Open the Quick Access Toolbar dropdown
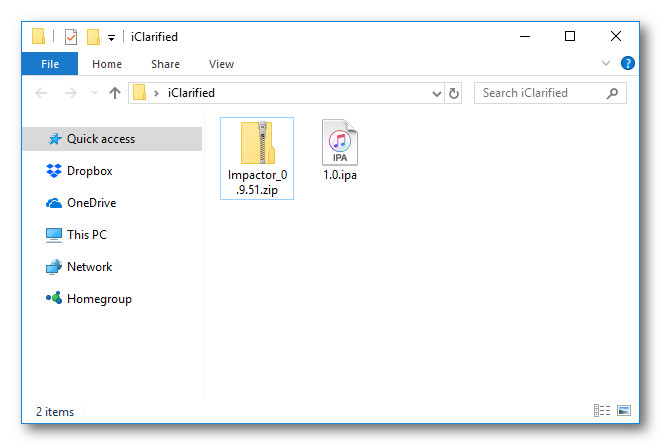The width and height of the screenshot is (661, 445). click(111, 38)
